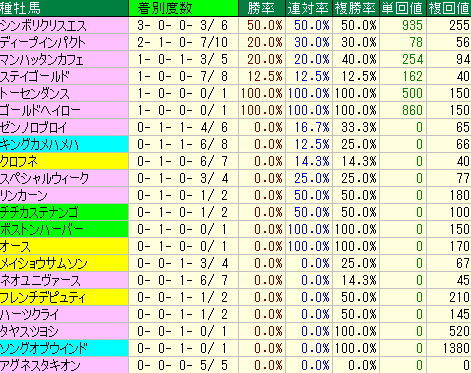Select the マンハッタンカフェ sire name
The width and height of the screenshot is (471, 373).
[x=42, y=59]
